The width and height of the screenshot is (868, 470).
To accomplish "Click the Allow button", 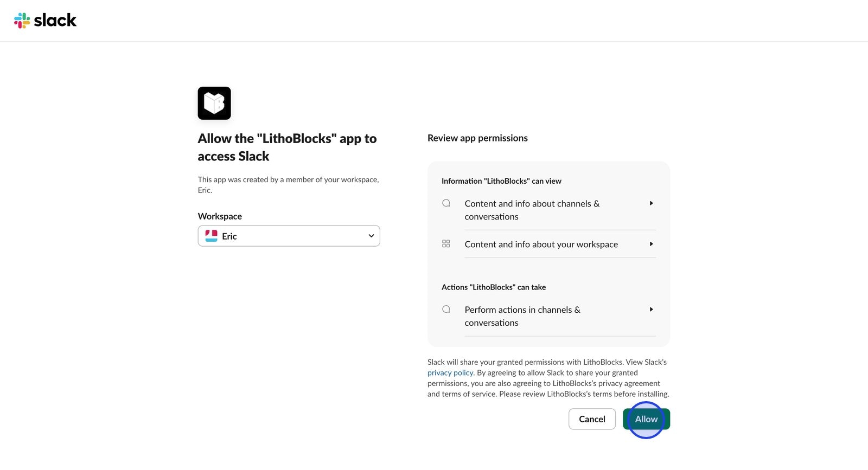I will [646, 419].
